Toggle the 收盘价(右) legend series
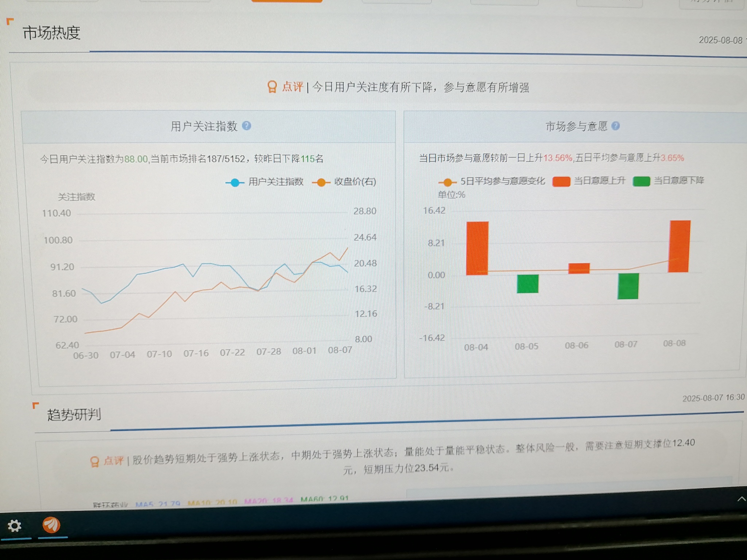747x560 pixels. (x=344, y=182)
